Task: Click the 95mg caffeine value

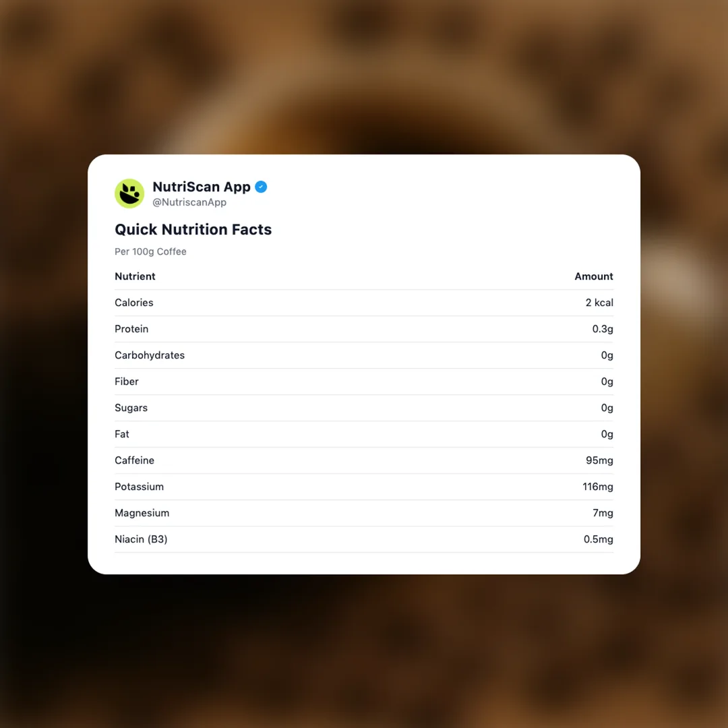Action: click(599, 460)
